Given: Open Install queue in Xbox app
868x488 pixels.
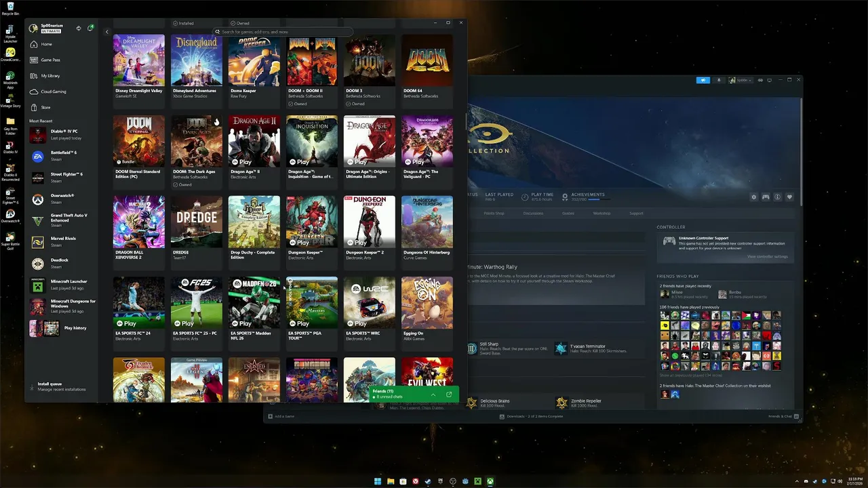Looking at the screenshot, I should [62, 386].
